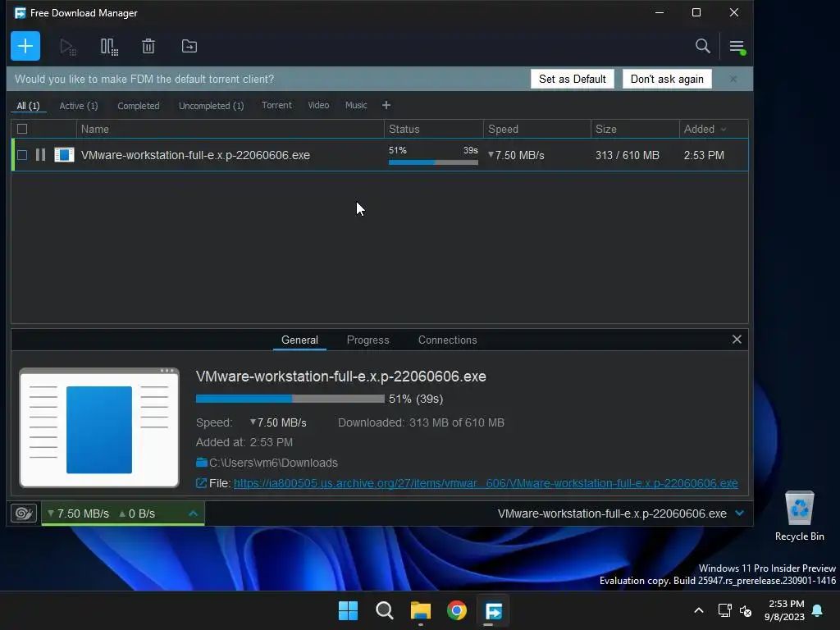Open taskbar Search
The width and height of the screenshot is (840, 630).
385,610
